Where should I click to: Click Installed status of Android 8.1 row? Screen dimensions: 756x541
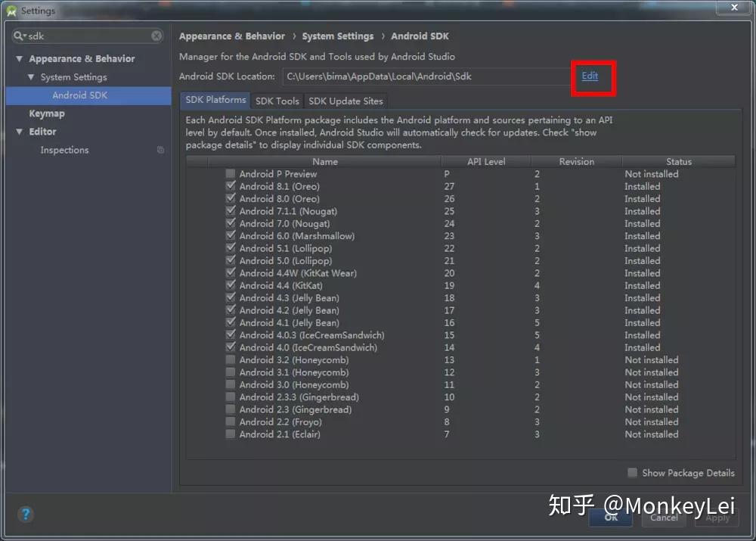(x=642, y=186)
